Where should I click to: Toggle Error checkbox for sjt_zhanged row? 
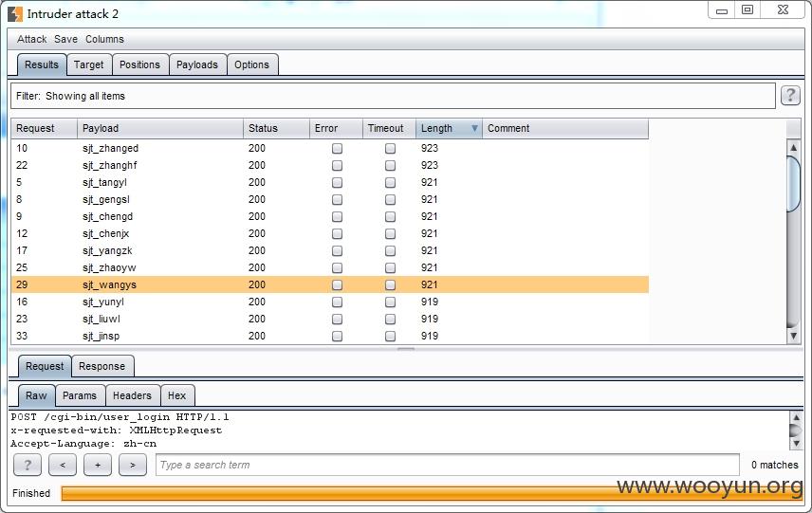click(x=337, y=149)
